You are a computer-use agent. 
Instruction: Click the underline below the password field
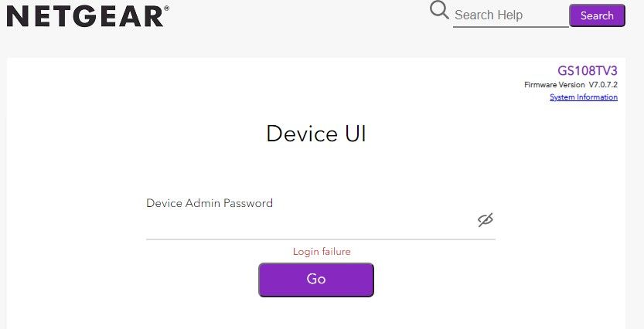click(x=320, y=239)
